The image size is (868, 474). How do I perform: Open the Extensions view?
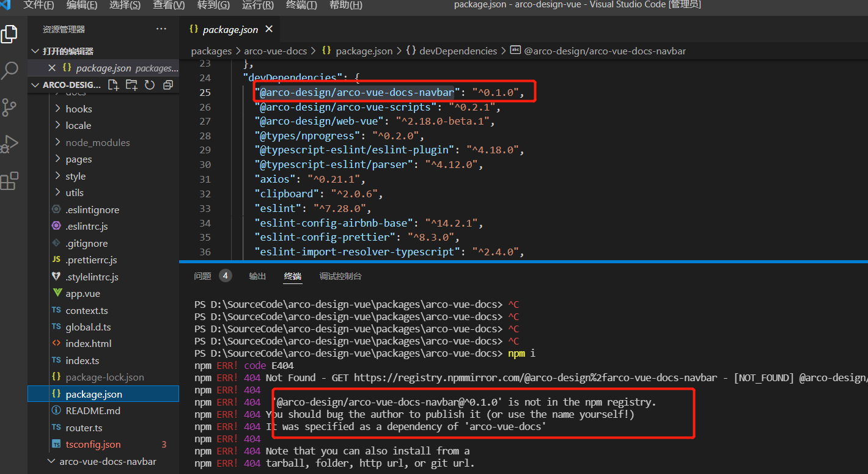[x=9, y=180]
